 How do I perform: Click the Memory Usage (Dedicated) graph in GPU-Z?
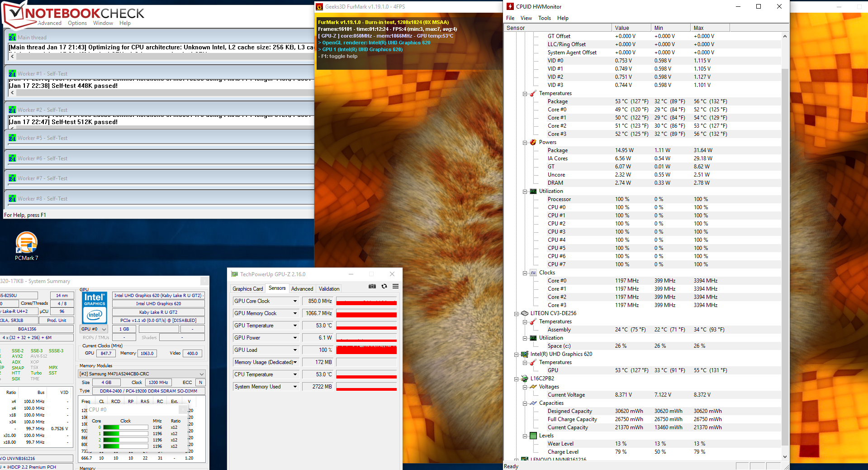pyautogui.click(x=366, y=362)
